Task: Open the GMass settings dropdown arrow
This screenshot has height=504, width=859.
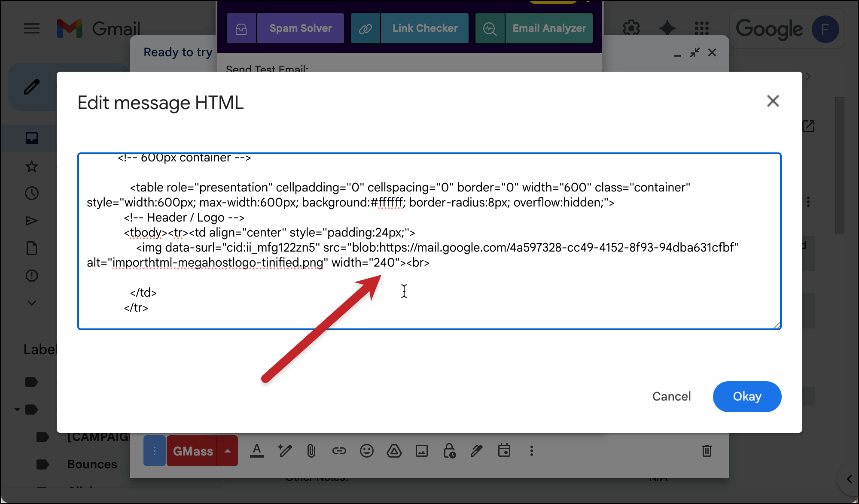Action: [228, 451]
